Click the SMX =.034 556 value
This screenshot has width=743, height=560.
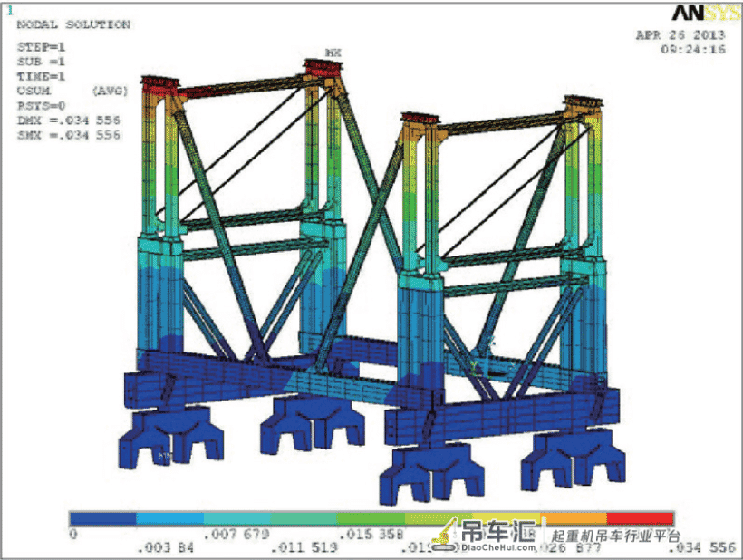coord(69,135)
